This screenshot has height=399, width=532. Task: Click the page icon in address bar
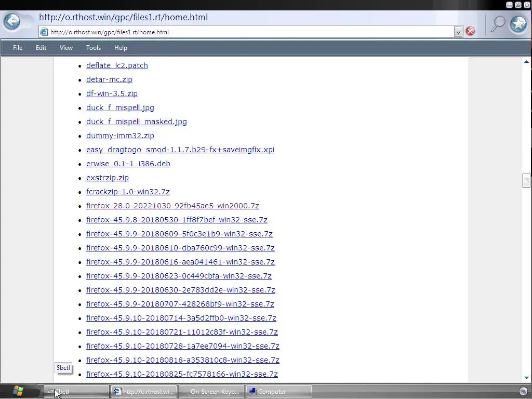[44, 32]
